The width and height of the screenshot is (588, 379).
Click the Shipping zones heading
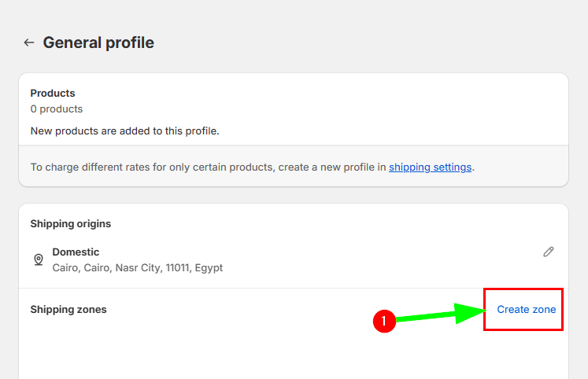68,309
